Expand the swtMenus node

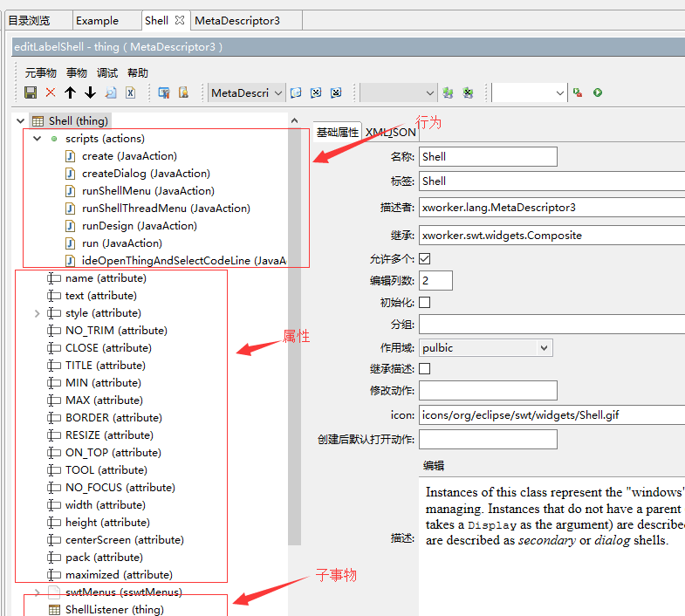[x=38, y=592]
